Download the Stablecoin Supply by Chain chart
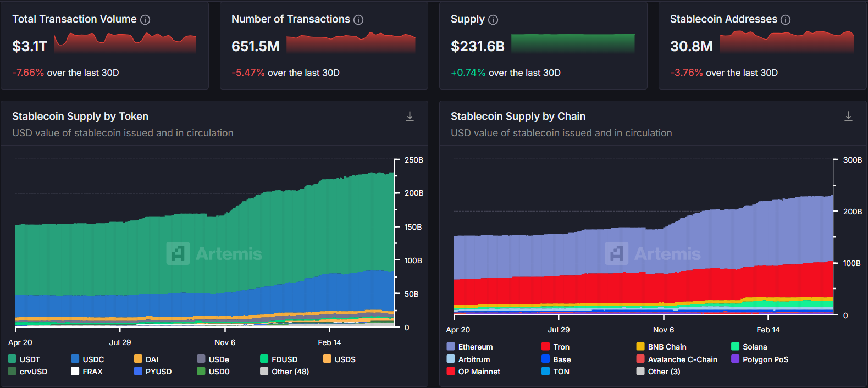The height and width of the screenshot is (388, 868). pyautogui.click(x=848, y=117)
